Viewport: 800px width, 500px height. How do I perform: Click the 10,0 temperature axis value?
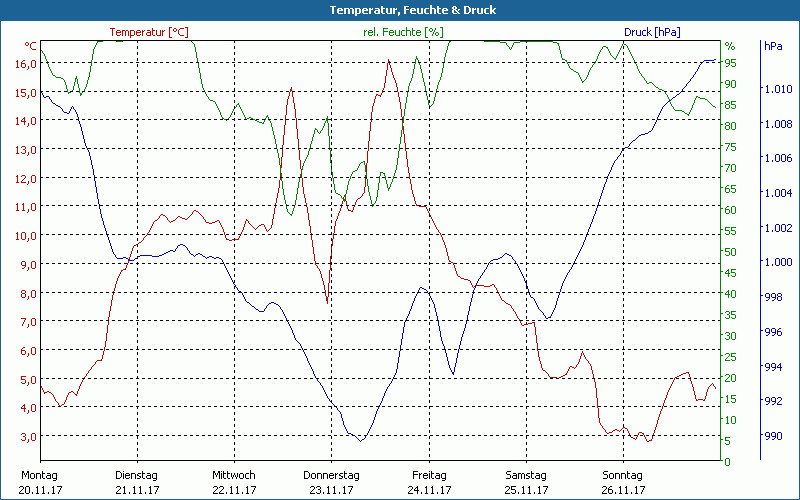pyautogui.click(x=24, y=236)
